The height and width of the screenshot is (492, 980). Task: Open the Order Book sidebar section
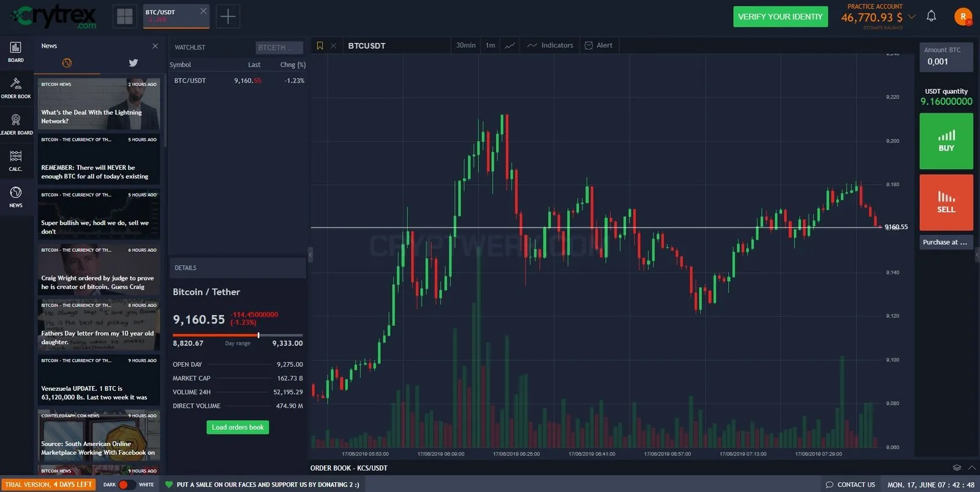(16, 88)
